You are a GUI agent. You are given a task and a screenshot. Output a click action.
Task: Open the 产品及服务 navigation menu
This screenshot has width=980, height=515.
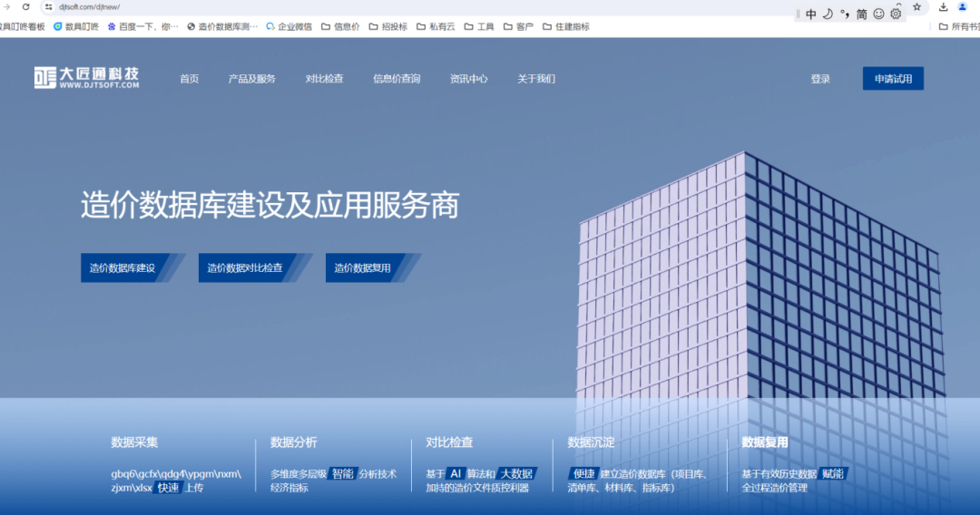point(252,79)
